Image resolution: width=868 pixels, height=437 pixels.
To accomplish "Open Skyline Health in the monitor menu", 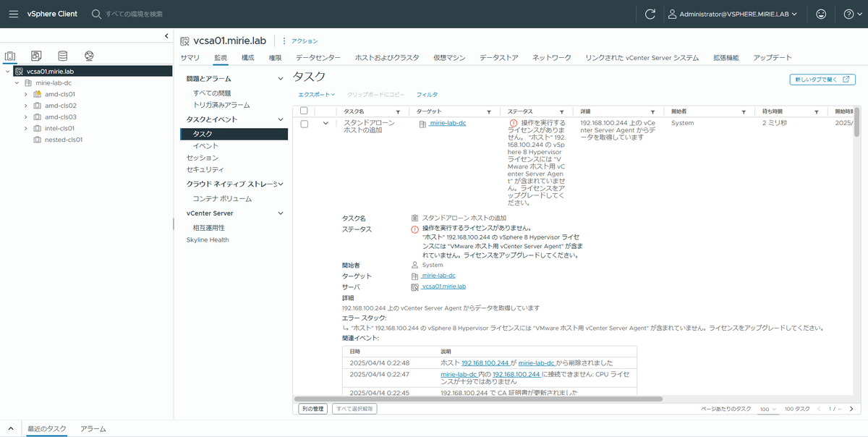I will 208,239.
